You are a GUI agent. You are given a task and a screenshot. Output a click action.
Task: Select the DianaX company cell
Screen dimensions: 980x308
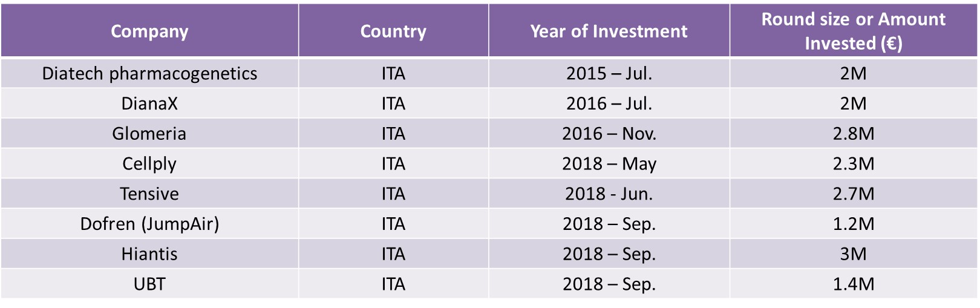pos(149,103)
